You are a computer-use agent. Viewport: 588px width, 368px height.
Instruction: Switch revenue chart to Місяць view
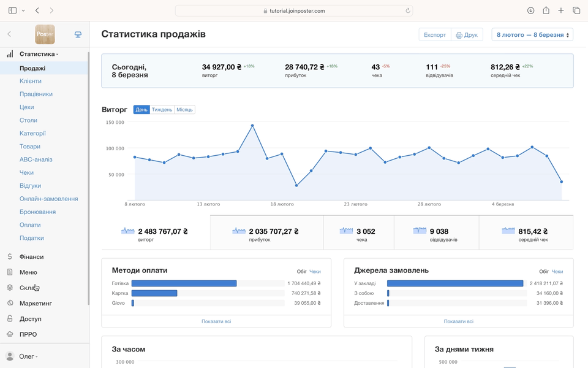(x=184, y=110)
